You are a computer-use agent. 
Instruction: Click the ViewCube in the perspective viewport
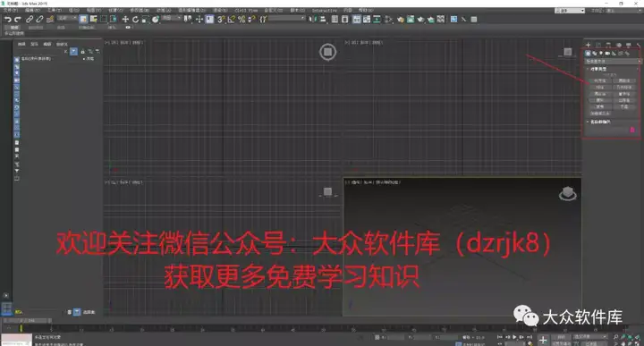pos(568,193)
